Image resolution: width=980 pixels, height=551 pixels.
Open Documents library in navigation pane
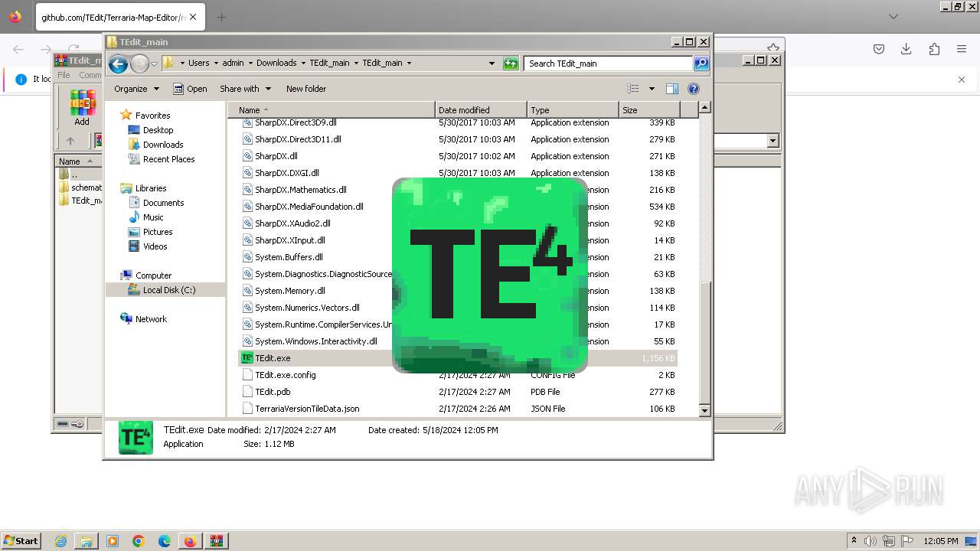[x=163, y=203]
